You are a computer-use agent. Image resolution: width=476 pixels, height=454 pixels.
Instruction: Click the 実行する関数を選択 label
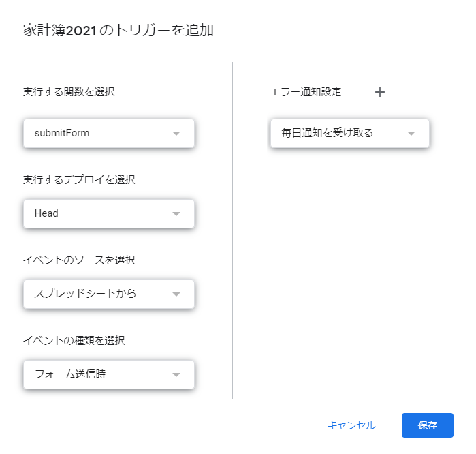point(69,92)
